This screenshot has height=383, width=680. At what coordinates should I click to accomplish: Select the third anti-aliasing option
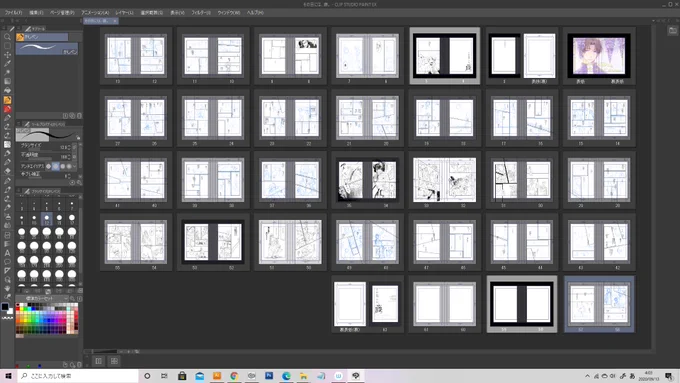point(62,166)
